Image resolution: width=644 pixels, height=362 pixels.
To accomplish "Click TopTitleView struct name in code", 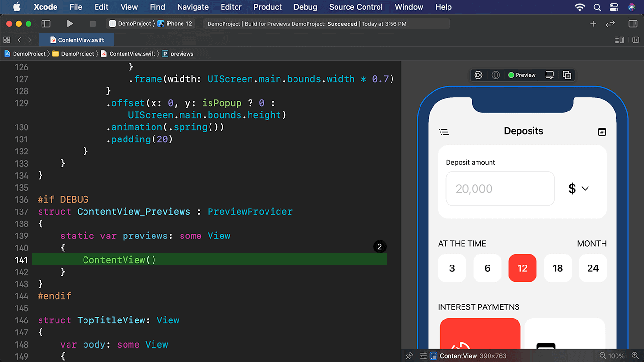I will tap(111, 320).
